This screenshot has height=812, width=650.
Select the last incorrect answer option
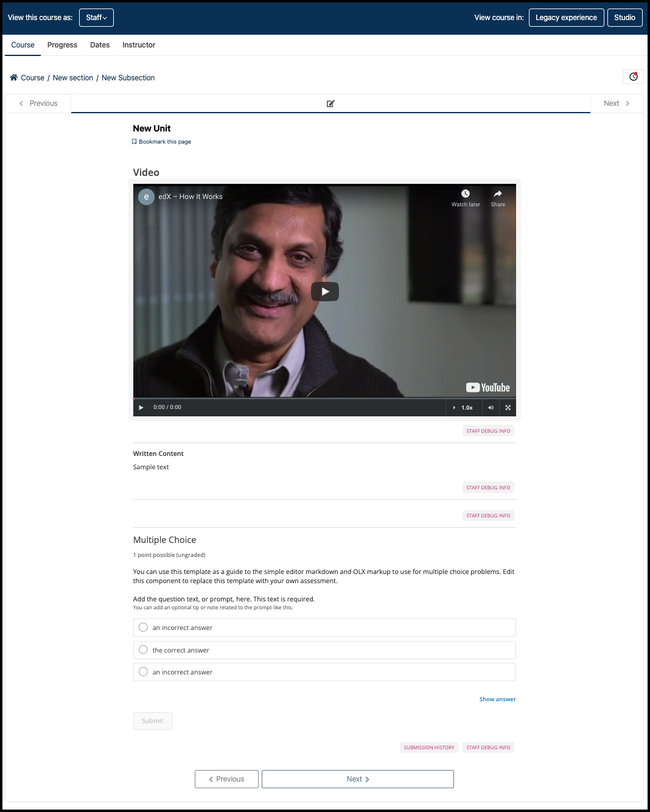pos(143,671)
